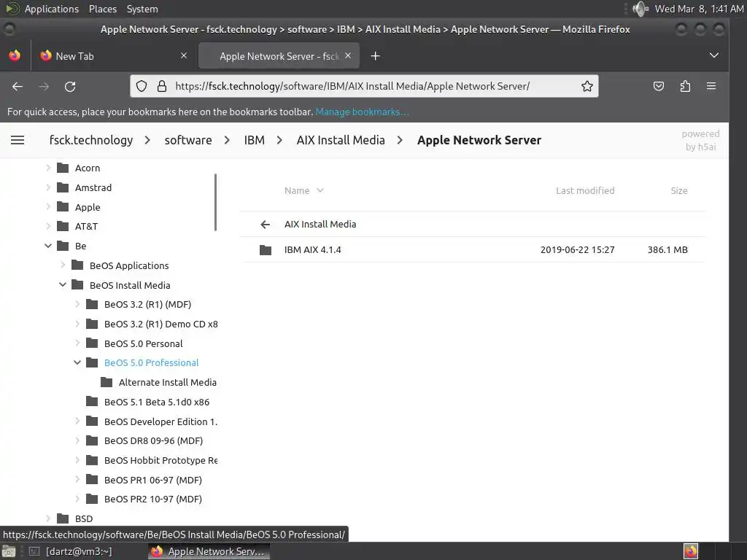Open the Applications menu

[x=52, y=9]
